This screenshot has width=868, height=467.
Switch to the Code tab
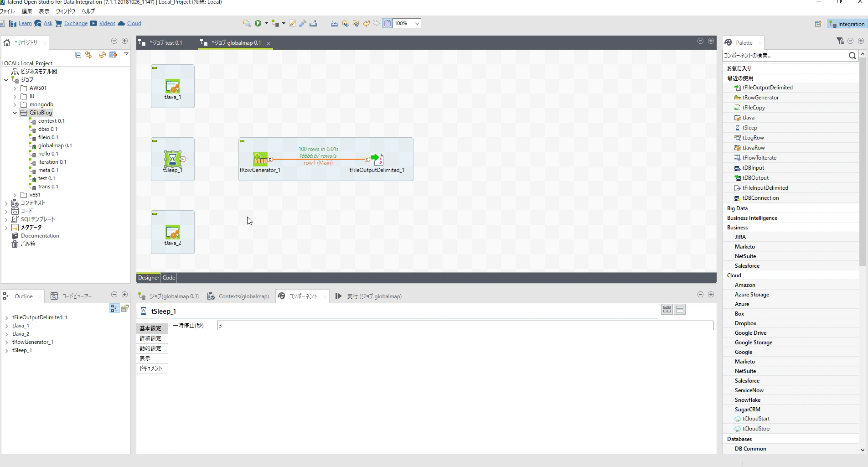[169, 278]
